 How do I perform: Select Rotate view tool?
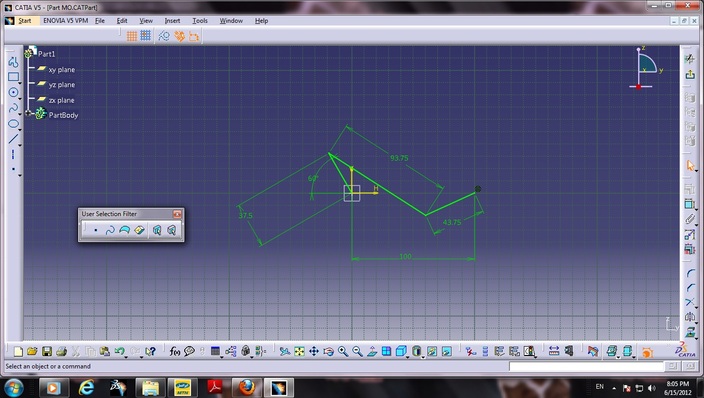(x=329, y=351)
